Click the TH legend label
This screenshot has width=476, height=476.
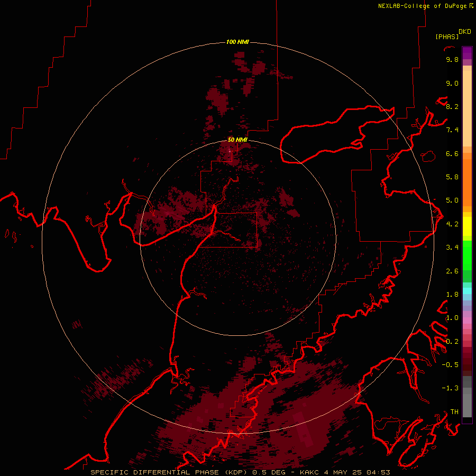[454, 412]
